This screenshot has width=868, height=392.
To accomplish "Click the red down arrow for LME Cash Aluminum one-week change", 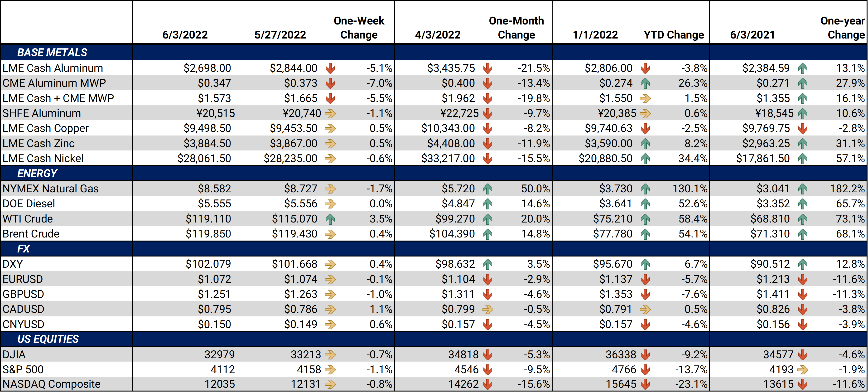I will (330, 68).
